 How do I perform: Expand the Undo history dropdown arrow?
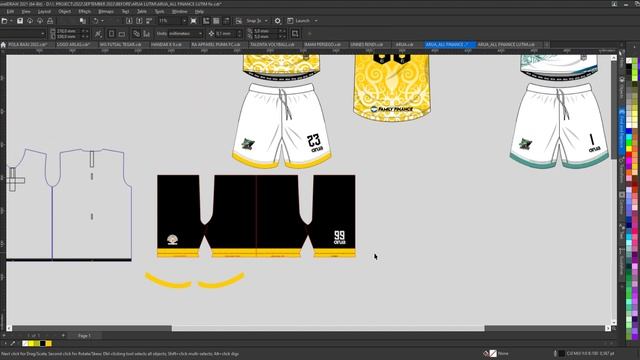click(102, 20)
